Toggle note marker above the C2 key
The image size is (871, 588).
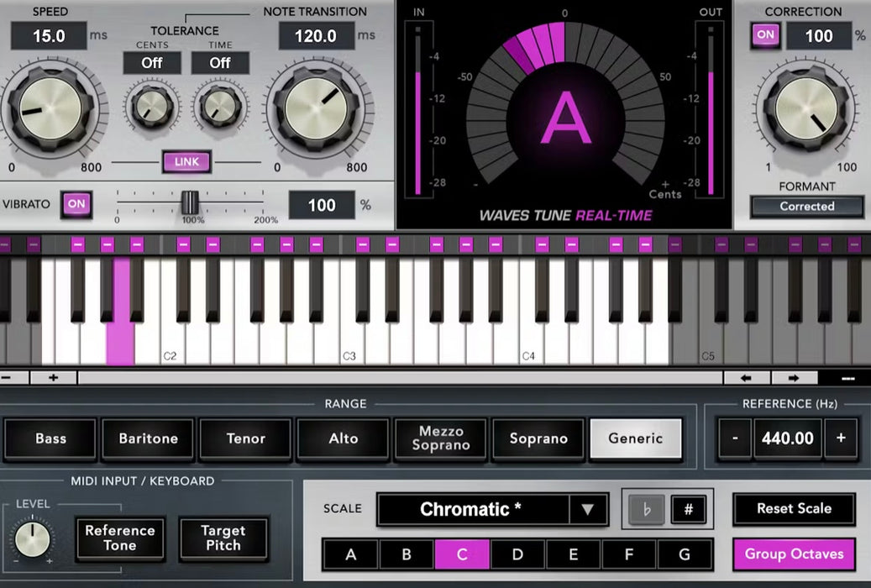pos(183,244)
